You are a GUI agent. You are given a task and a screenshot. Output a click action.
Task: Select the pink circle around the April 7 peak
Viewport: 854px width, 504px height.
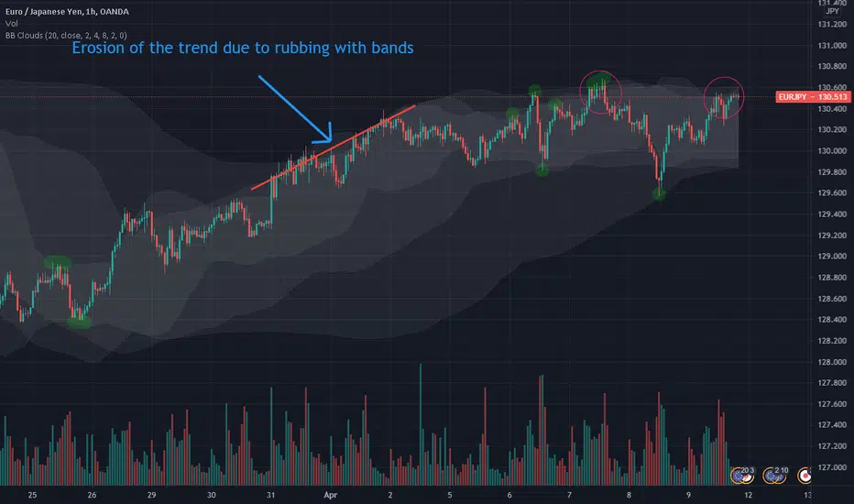pos(600,92)
